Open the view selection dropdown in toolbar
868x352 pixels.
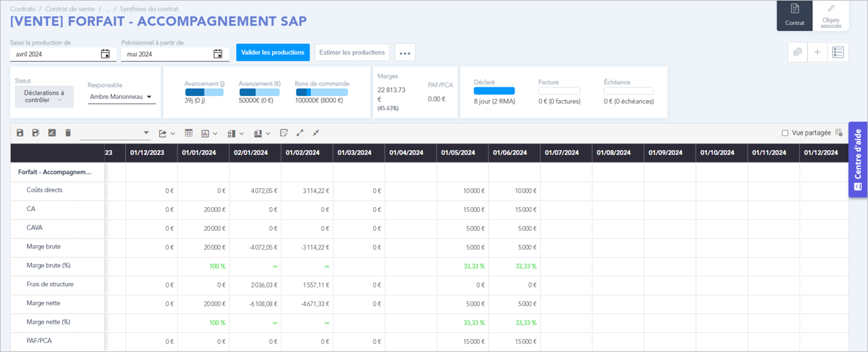pos(114,133)
